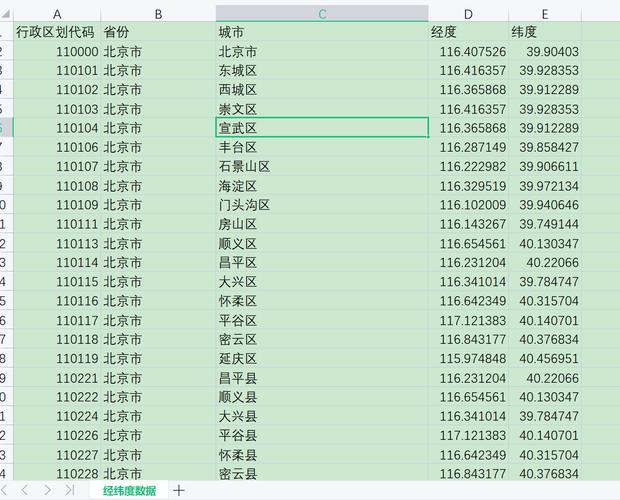Click the select-all corner triangle
This screenshot has height=500, width=620.
(6, 15)
